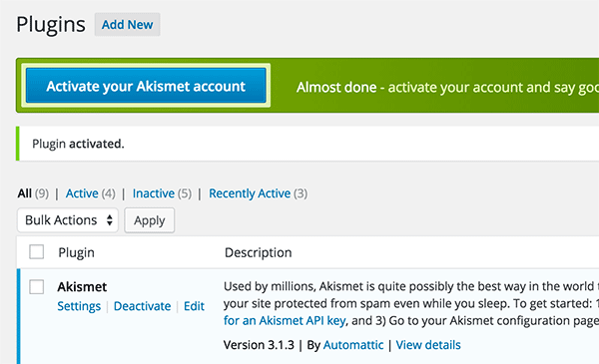Activate your Akismet account button
599x364 pixels.
[x=146, y=86]
